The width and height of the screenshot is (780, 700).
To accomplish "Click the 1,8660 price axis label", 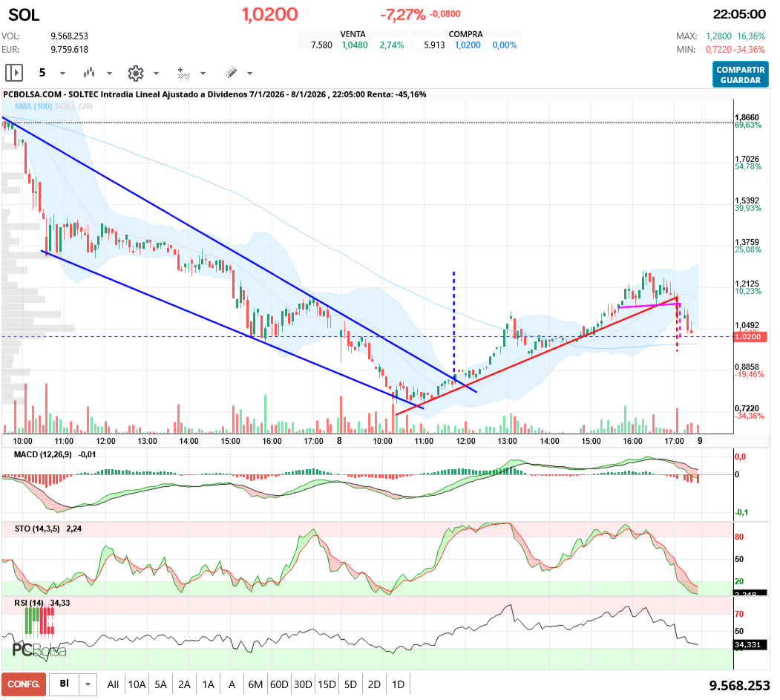I will 747,117.
